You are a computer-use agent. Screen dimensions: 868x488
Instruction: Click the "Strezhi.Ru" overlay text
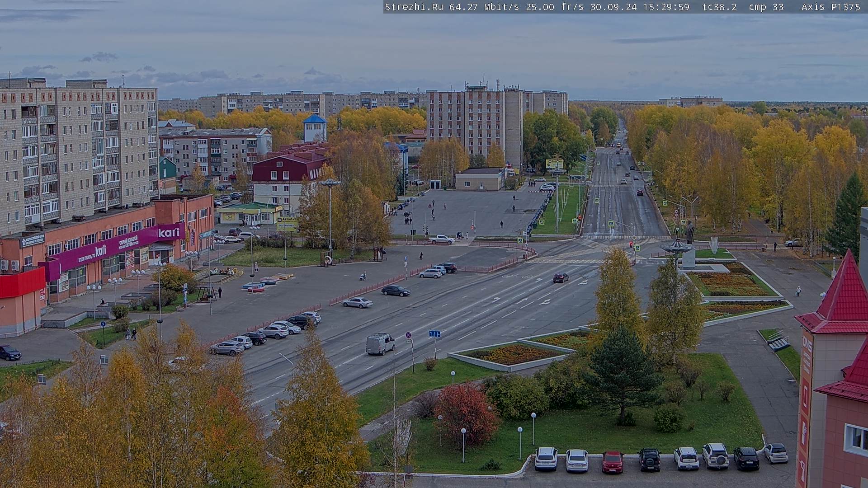414,7
